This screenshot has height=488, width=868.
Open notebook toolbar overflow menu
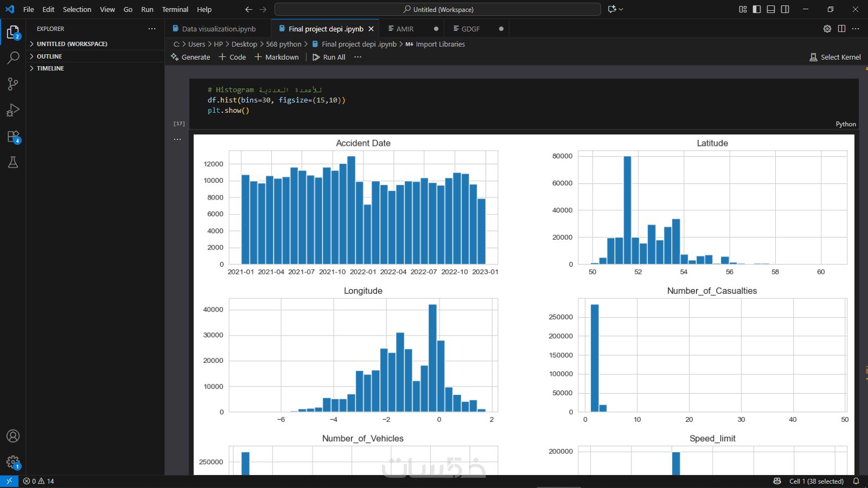(358, 57)
